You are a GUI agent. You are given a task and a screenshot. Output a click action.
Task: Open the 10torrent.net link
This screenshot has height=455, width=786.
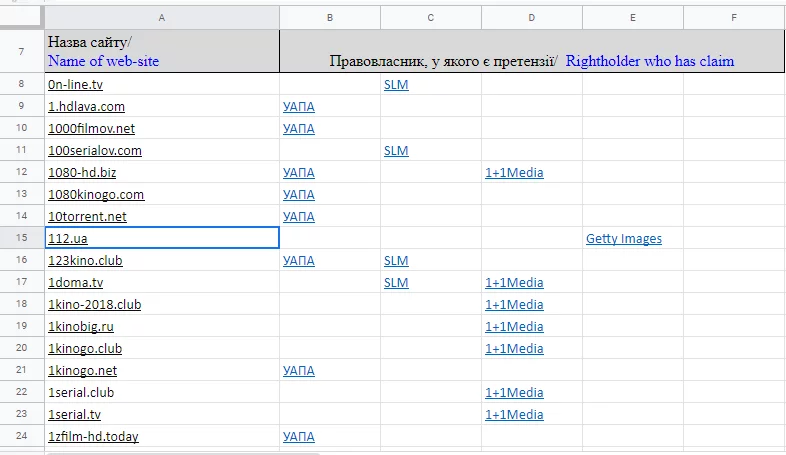tap(87, 217)
